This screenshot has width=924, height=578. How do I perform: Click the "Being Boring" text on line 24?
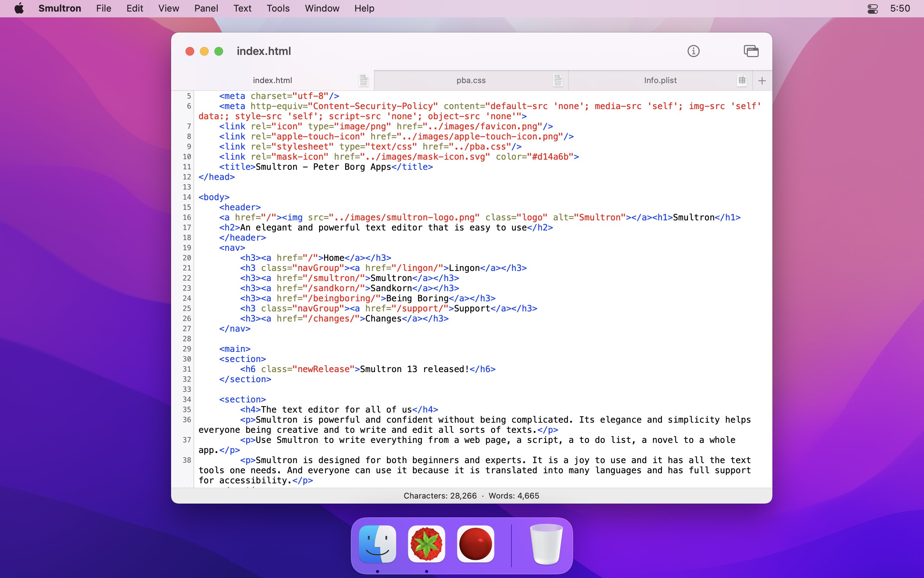[417, 298]
